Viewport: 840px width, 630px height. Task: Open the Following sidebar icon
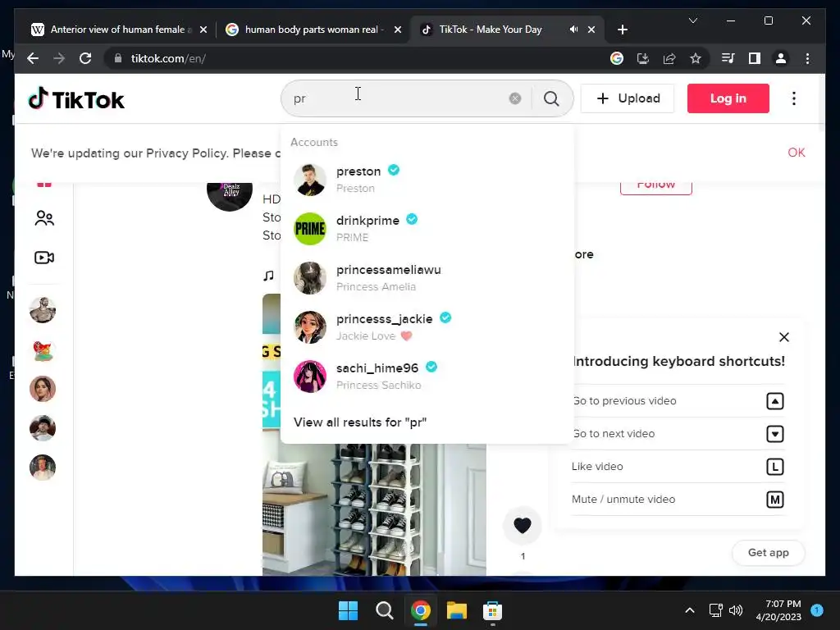pos(44,218)
